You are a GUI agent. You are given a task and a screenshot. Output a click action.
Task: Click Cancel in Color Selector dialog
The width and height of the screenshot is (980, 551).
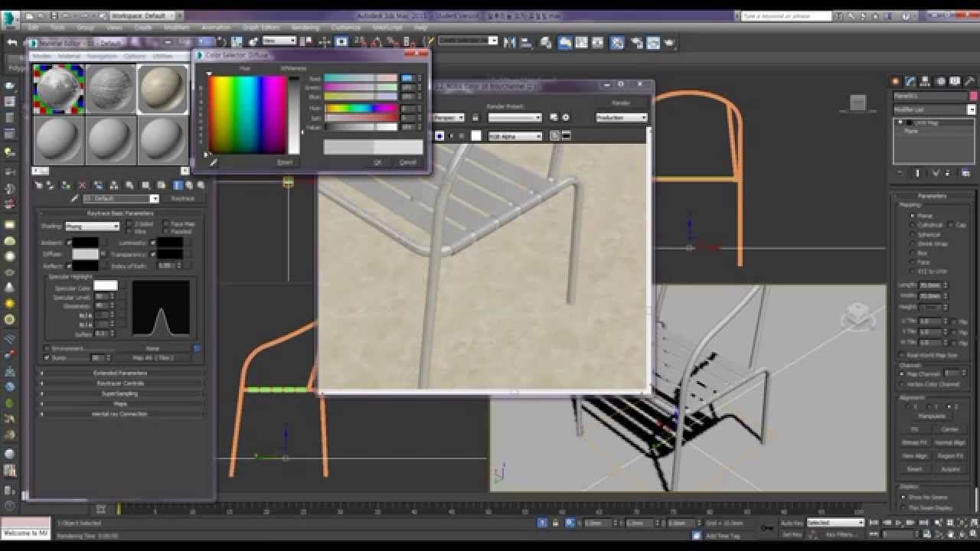[x=407, y=162]
